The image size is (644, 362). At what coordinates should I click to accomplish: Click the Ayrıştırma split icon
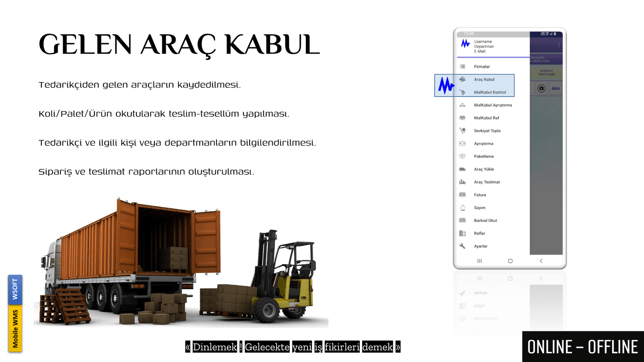tap(462, 144)
